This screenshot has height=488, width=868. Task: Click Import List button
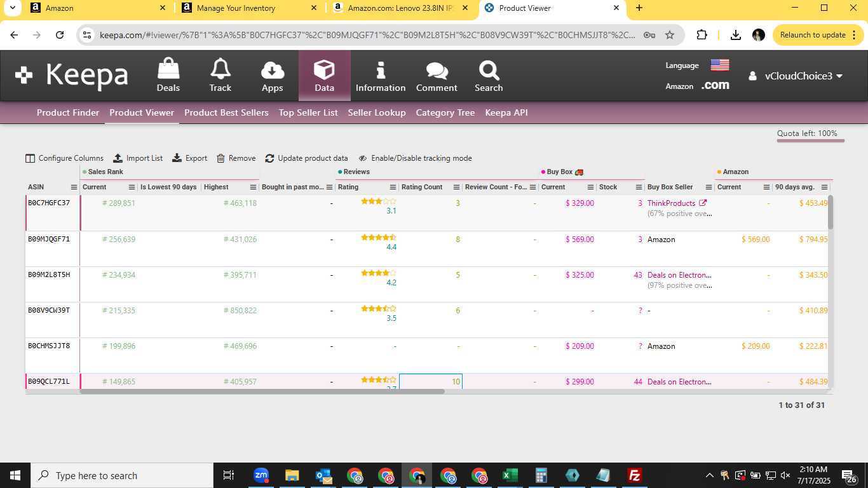coord(138,158)
